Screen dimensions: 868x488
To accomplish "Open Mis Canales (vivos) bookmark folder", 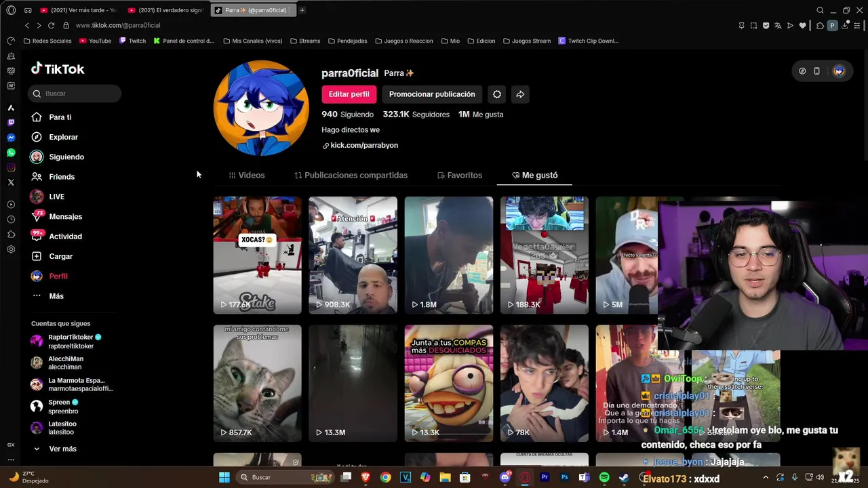I will [x=252, y=41].
